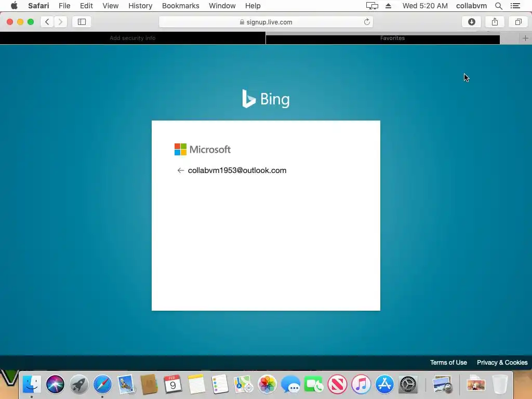
Task: Click the Bing logo
Action: pos(266,99)
